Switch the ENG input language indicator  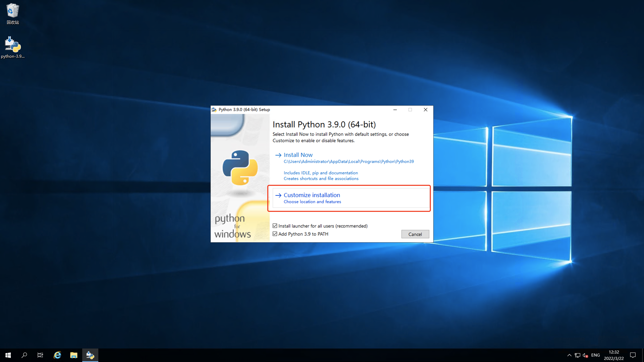596,355
